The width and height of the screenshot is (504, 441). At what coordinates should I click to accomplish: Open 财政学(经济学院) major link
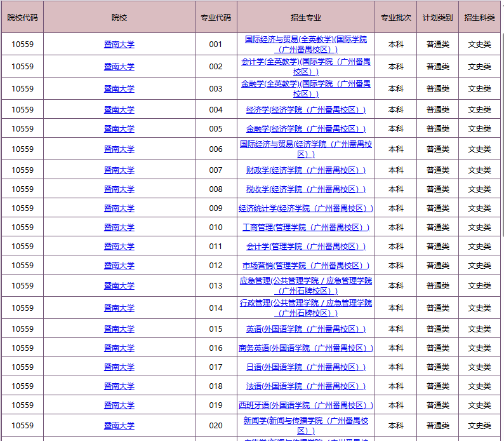[306, 170]
